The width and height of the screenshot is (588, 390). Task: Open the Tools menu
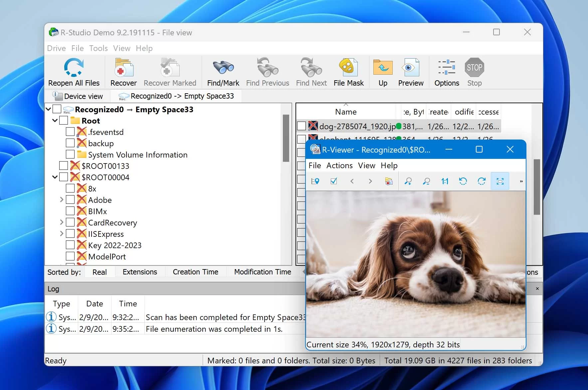pyautogui.click(x=98, y=48)
